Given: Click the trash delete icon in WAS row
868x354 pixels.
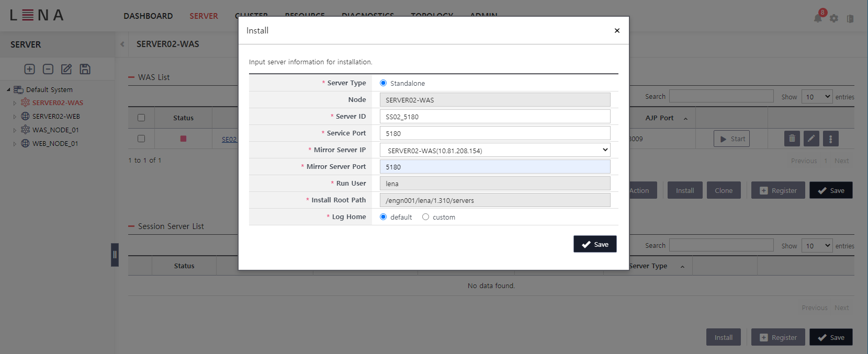Looking at the screenshot, I should tap(792, 139).
